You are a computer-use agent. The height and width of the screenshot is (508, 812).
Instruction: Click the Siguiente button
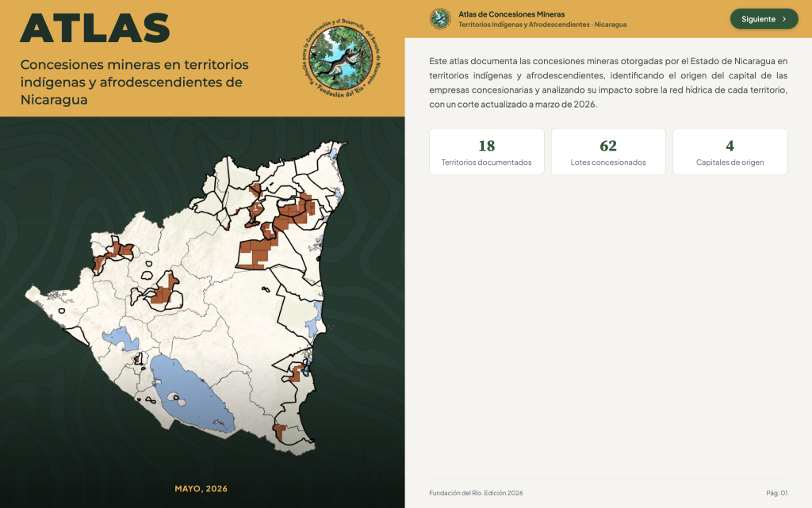click(x=764, y=19)
